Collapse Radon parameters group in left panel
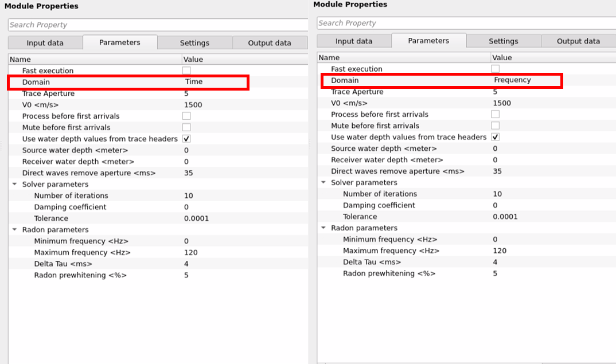 click(x=14, y=230)
